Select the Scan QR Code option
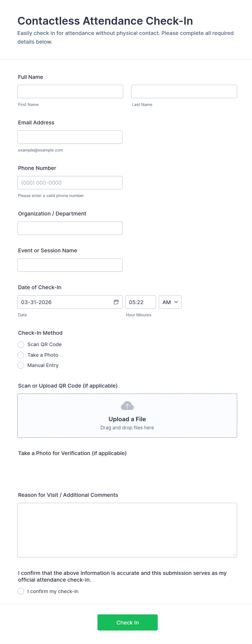 (x=21, y=344)
